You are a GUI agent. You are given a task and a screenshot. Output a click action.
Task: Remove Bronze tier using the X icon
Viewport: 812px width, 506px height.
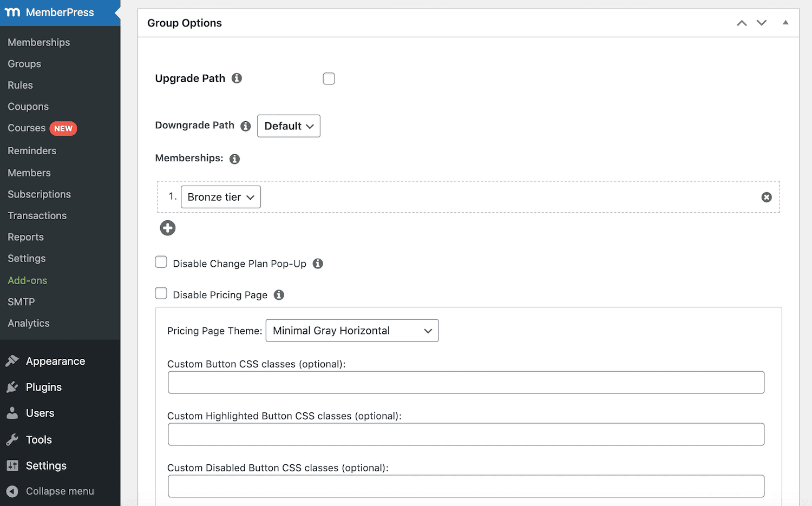(x=766, y=197)
